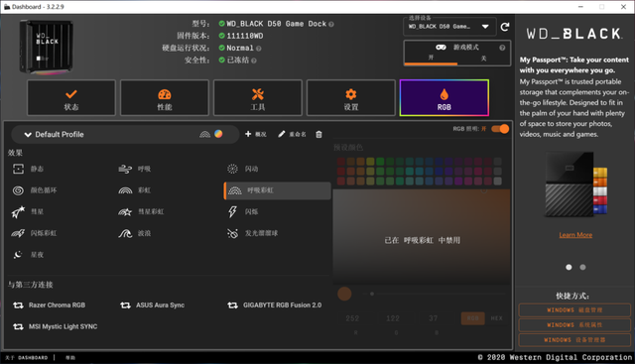Open WINDOWS 设备管理器 device manager shortcut
The width and height of the screenshot is (635, 364).
coord(574,340)
